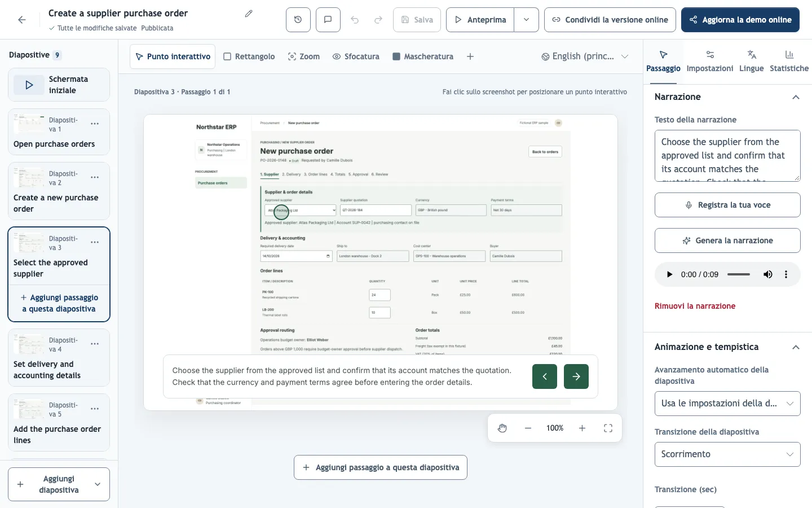Add another tool with the plus icon
Image resolution: width=812 pixels, height=508 pixels.
tap(470, 56)
